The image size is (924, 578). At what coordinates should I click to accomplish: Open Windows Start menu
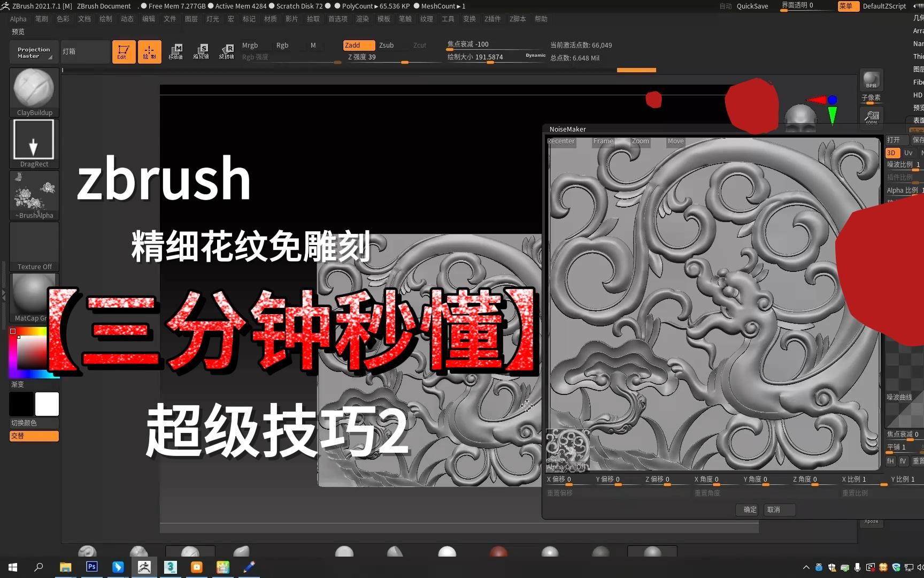pos(13,567)
